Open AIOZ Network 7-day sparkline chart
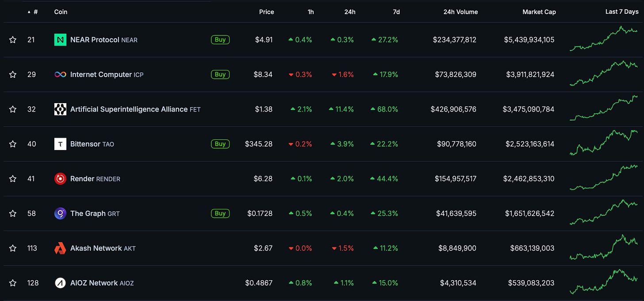Viewport: 644px width, 301px height. (604, 282)
